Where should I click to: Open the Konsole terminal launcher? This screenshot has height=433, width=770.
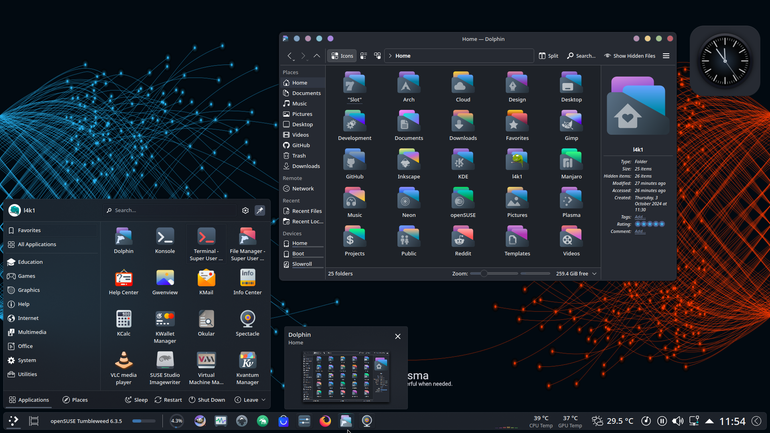coord(165,241)
